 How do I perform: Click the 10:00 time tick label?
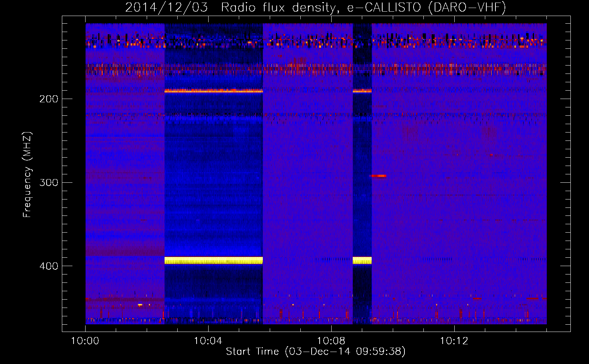85,341
